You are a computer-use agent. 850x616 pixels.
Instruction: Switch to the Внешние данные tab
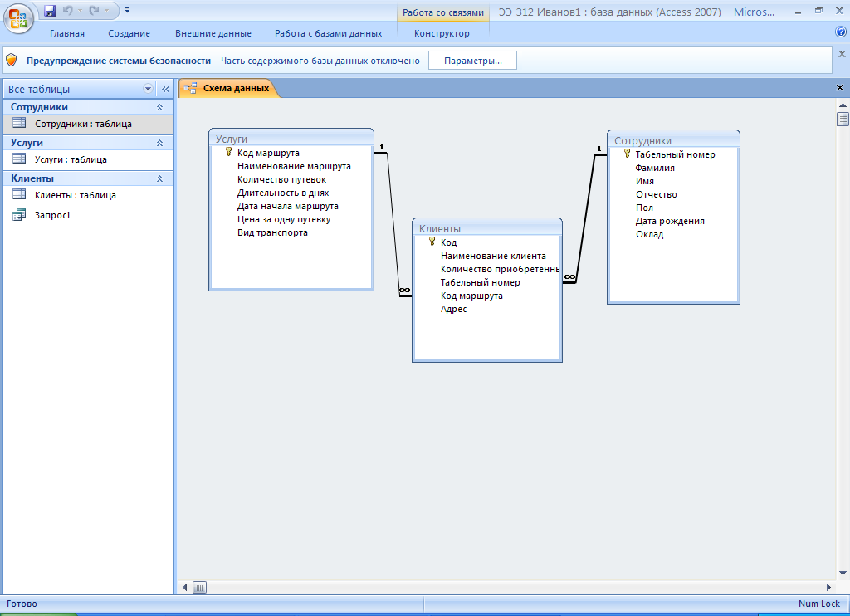(213, 33)
